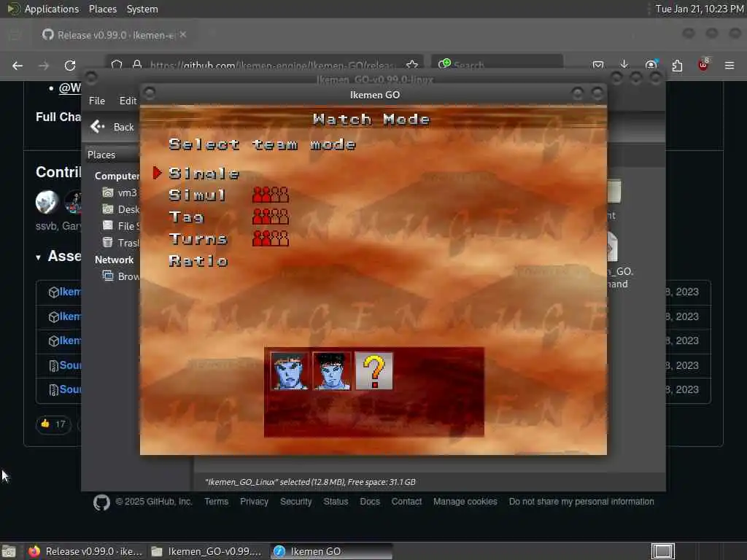
Task: Close the Release v0.99.0 browser tab
Action: tap(183, 35)
